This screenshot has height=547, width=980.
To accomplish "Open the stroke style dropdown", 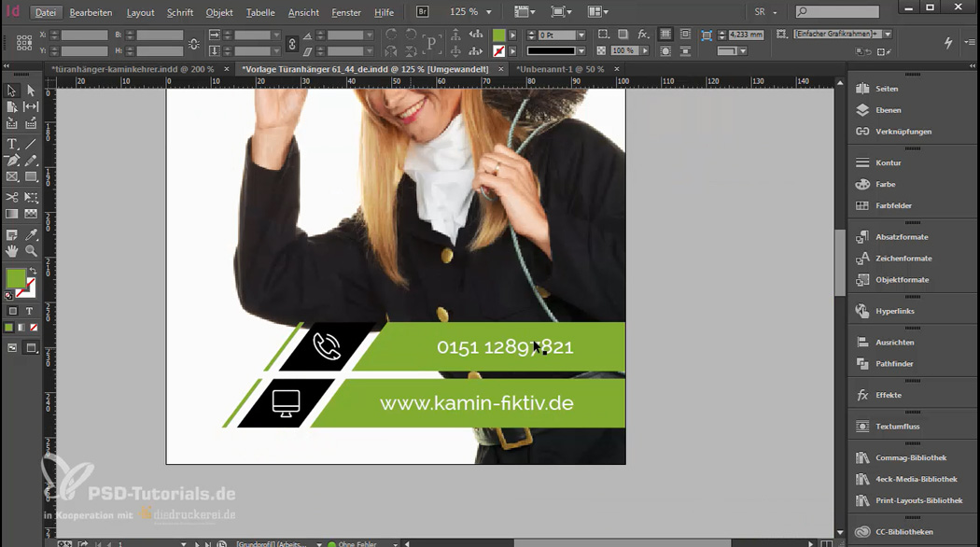I will point(581,50).
